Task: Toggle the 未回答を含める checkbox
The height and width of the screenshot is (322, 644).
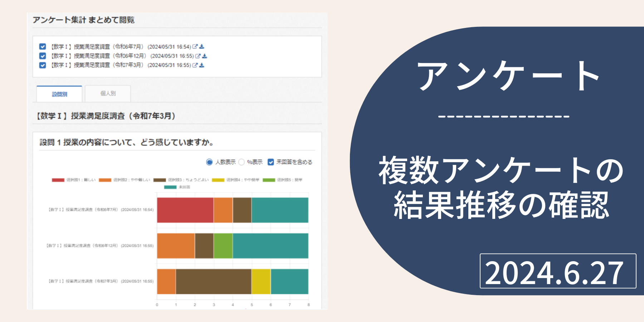Action: [271, 162]
